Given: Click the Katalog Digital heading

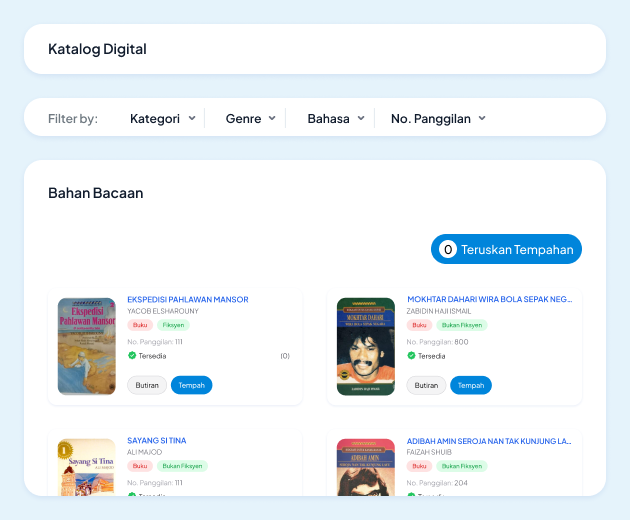Looking at the screenshot, I should (97, 49).
